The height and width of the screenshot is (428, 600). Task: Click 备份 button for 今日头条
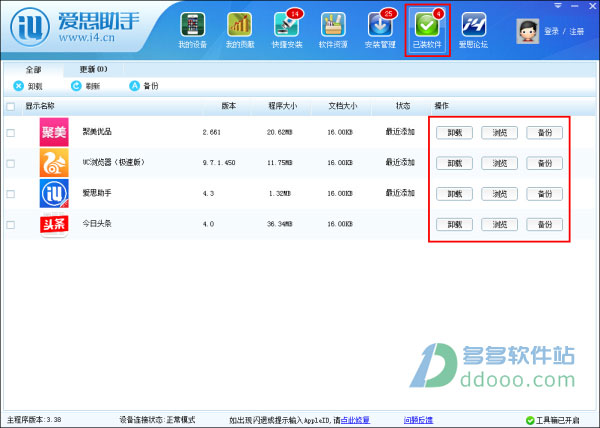pos(545,225)
